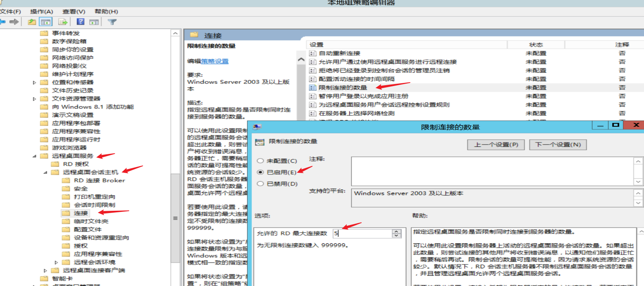Click the 支持的平台 box scroll-up arrow

(638, 193)
